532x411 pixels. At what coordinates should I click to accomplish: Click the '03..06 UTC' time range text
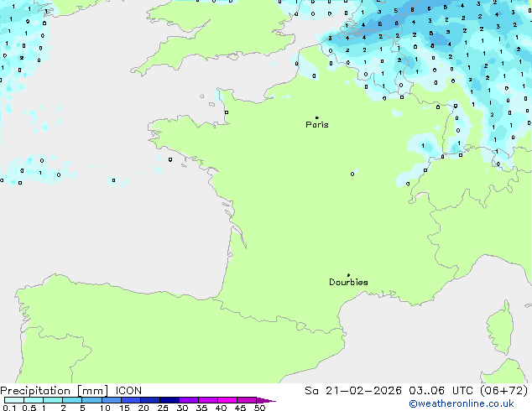coord(441,391)
